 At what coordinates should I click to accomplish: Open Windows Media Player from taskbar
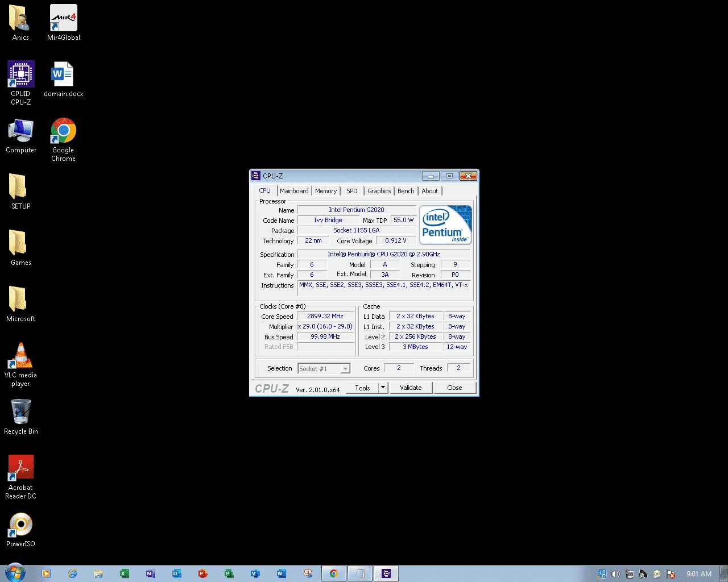click(x=46, y=573)
